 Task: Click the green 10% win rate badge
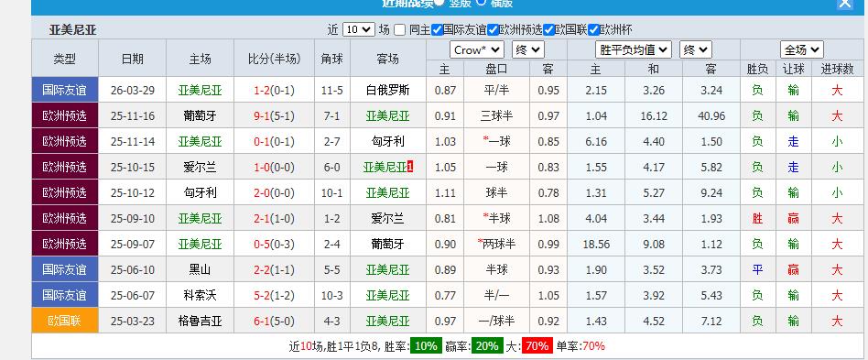(427, 346)
